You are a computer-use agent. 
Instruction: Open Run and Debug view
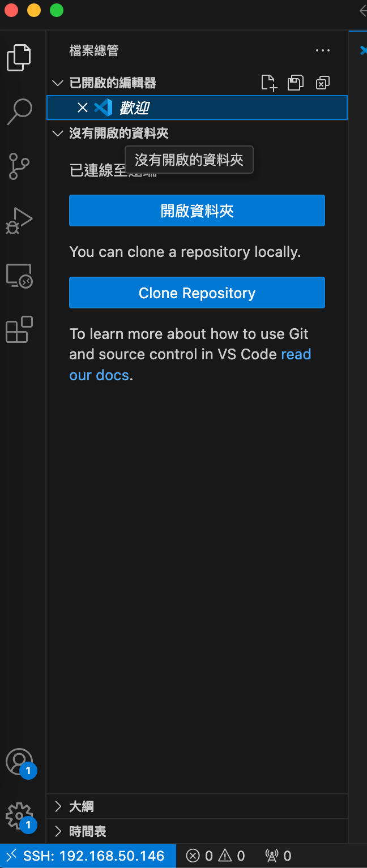pyautogui.click(x=19, y=220)
